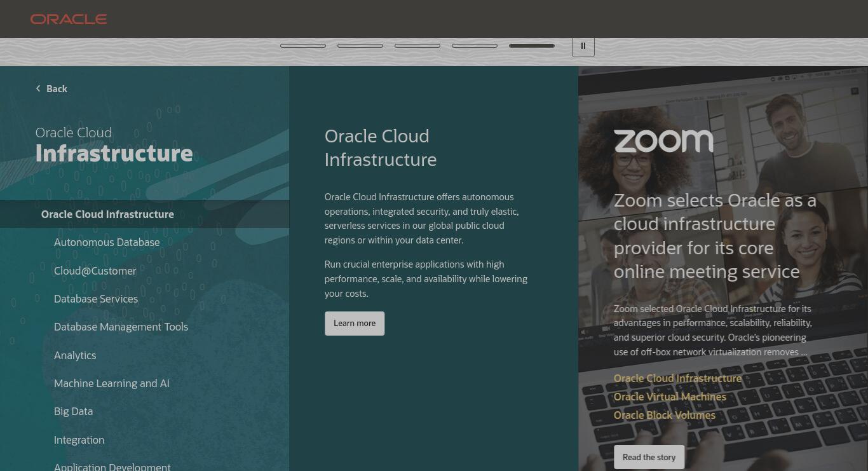The image size is (868, 471).
Task: Open Database Services menu entry
Action: pos(96,299)
